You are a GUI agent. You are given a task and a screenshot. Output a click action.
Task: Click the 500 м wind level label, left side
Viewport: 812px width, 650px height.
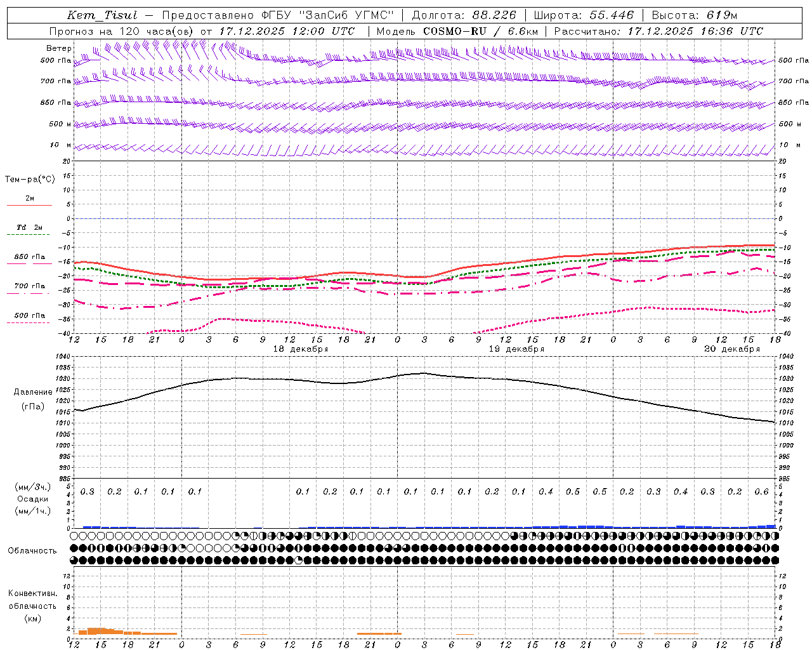pos(60,124)
